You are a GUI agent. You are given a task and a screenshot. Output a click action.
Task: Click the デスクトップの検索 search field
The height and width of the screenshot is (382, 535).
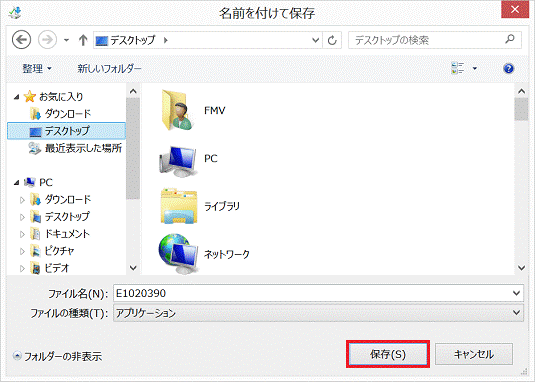435,40
